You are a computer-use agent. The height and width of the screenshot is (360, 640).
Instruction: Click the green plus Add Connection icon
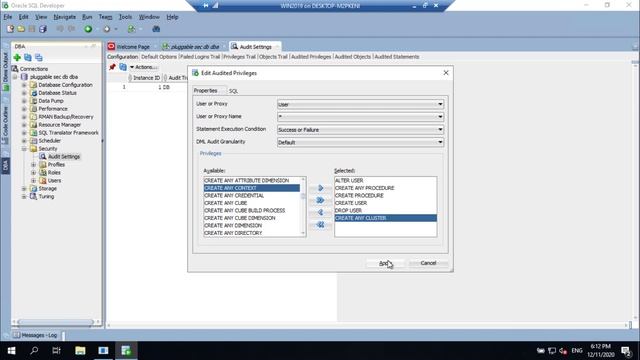point(17,58)
